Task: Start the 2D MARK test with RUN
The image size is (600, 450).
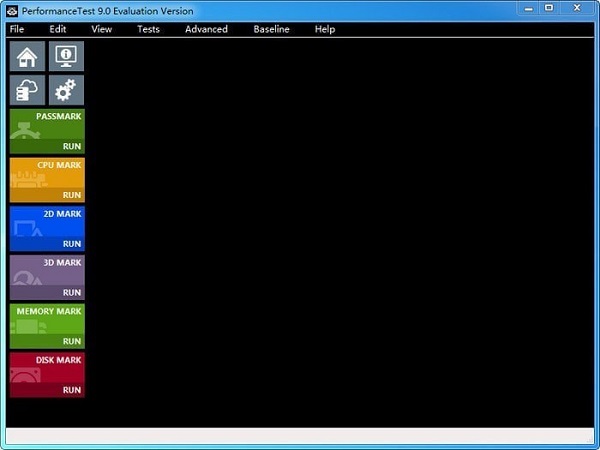Action: click(72, 244)
